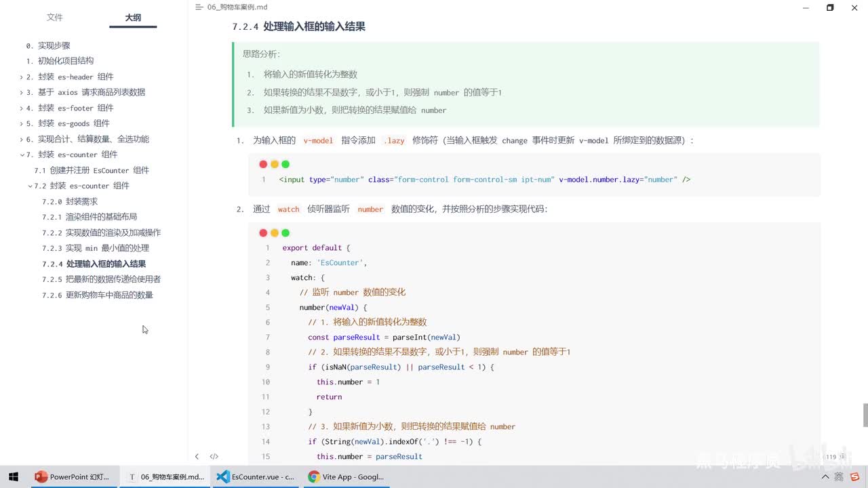Open outline 7.2.3 实现 min 最小值的处理
This screenshot has height=488, width=868.
click(96, 248)
